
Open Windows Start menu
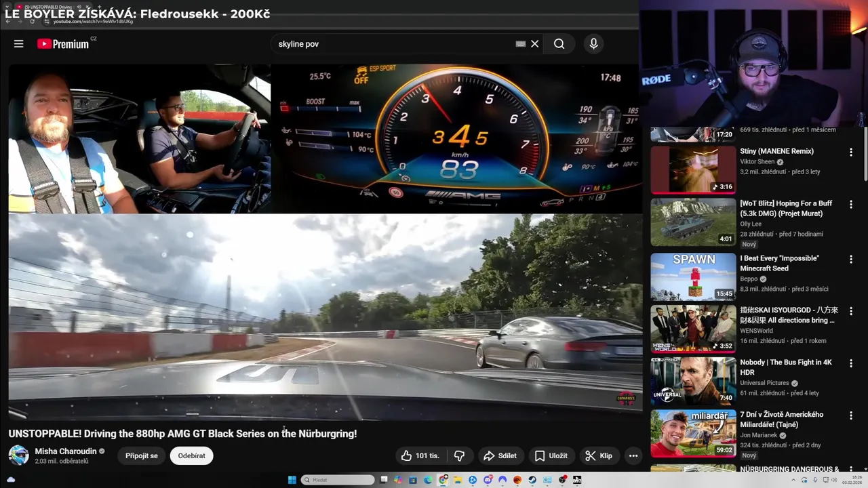tap(292, 480)
